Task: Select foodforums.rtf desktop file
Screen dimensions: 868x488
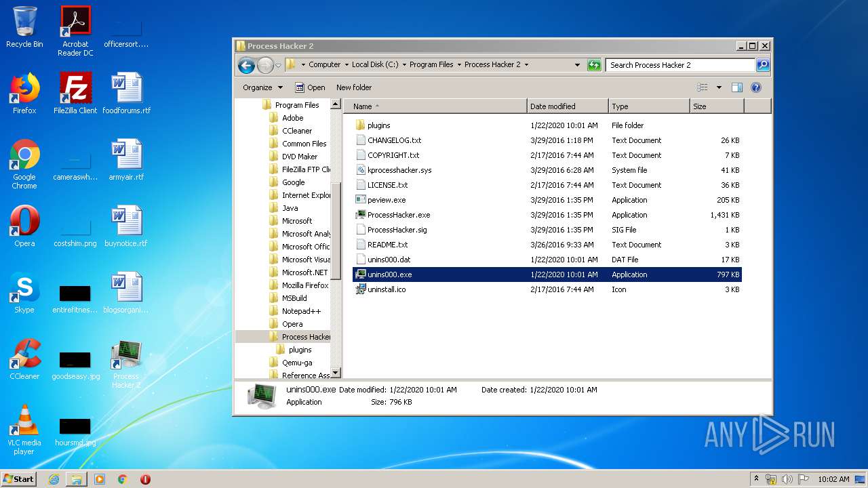Action: coord(126,94)
